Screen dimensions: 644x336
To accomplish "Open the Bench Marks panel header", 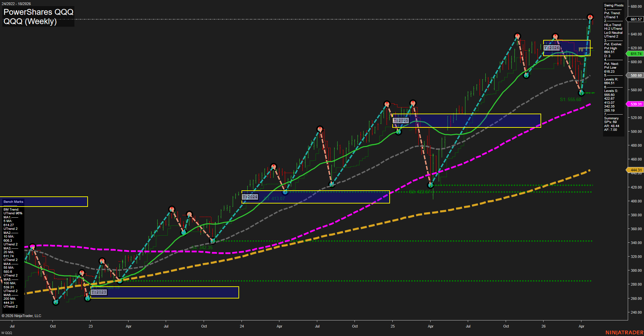I will click(13, 201).
